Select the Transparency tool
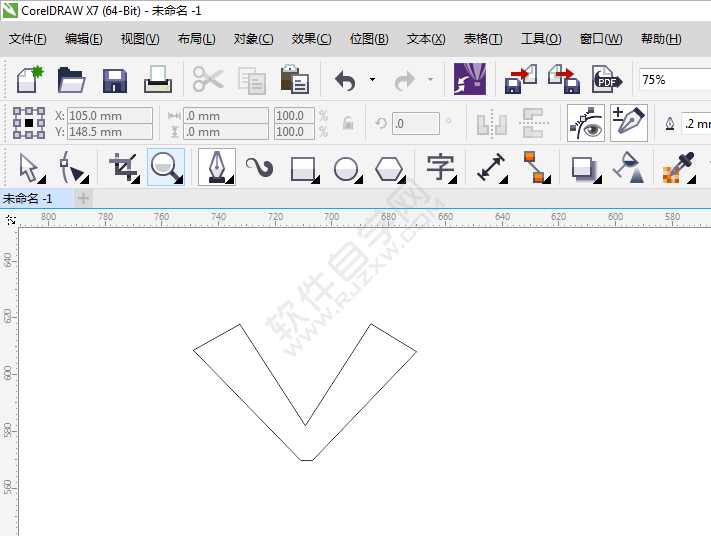 (x=628, y=167)
